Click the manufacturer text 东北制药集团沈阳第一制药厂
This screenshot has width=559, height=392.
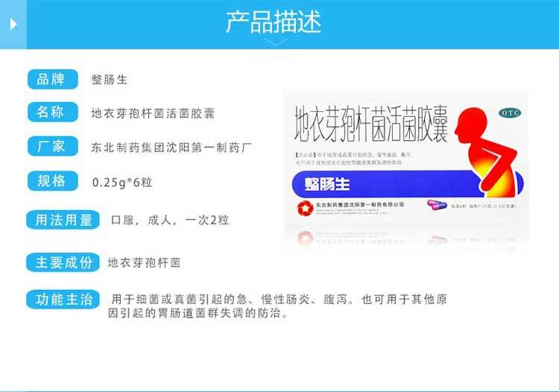tap(172, 147)
